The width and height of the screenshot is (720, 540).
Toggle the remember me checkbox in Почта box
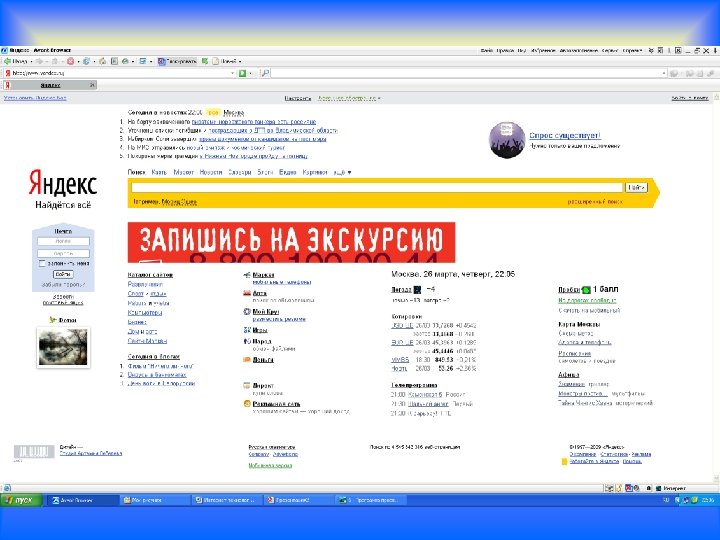(42, 264)
